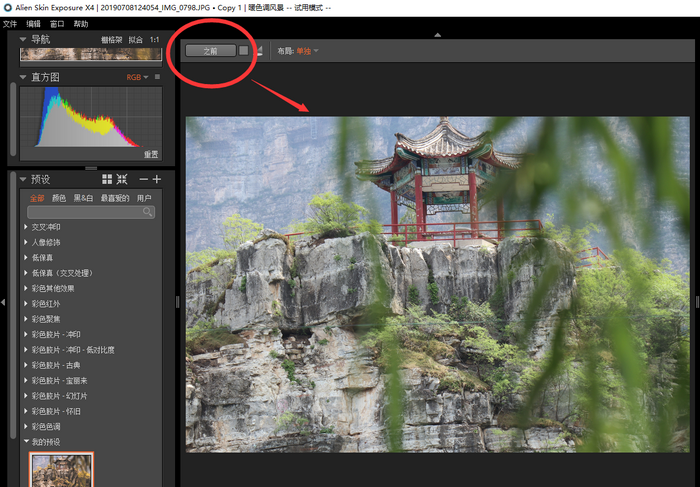Switch presets to grid view icon
Screen dimensions: 700x487
click(107, 179)
